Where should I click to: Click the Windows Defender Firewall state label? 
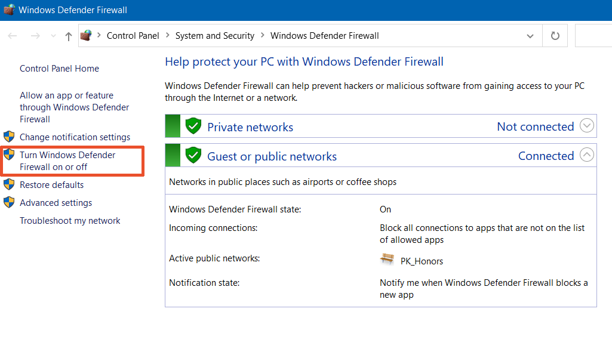coord(235,209)
